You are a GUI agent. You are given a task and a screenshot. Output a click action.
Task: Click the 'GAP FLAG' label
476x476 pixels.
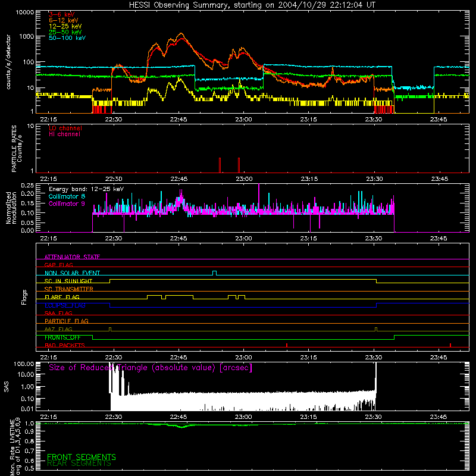click(58, 265)
